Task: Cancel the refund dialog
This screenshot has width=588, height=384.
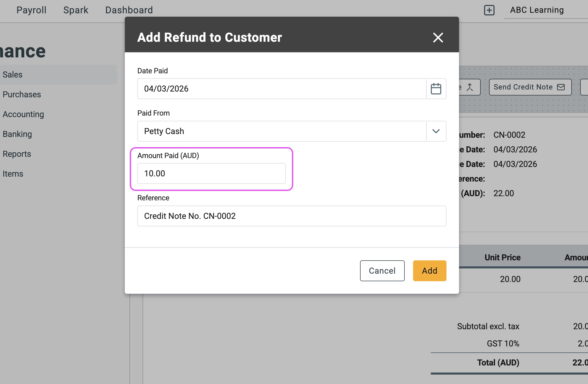Action: (382, 271)
